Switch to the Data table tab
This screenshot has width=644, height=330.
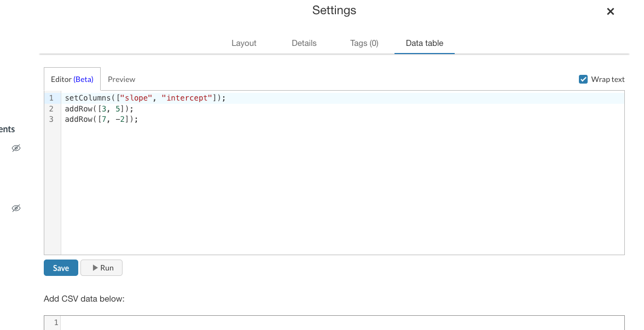coord(425,43)
